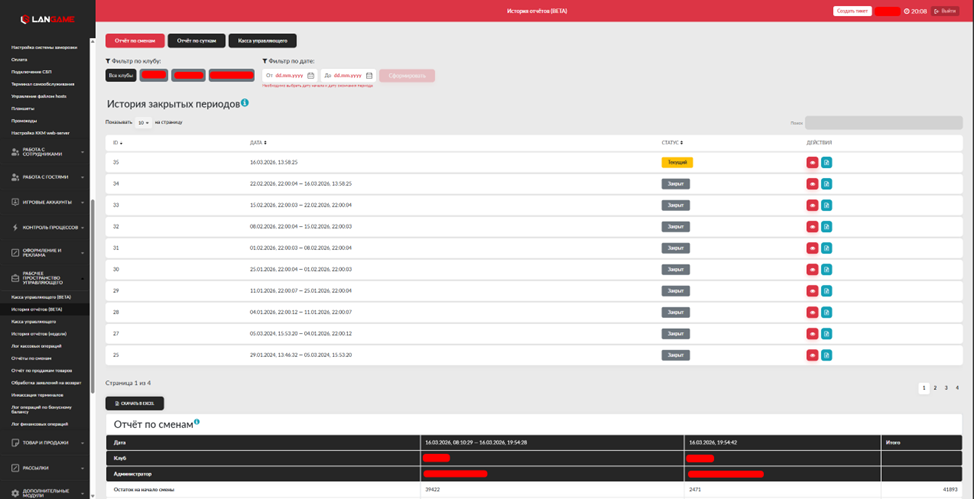
Task: Click info icon beside Отчёт по сменам heading
Action: (197, 422)
